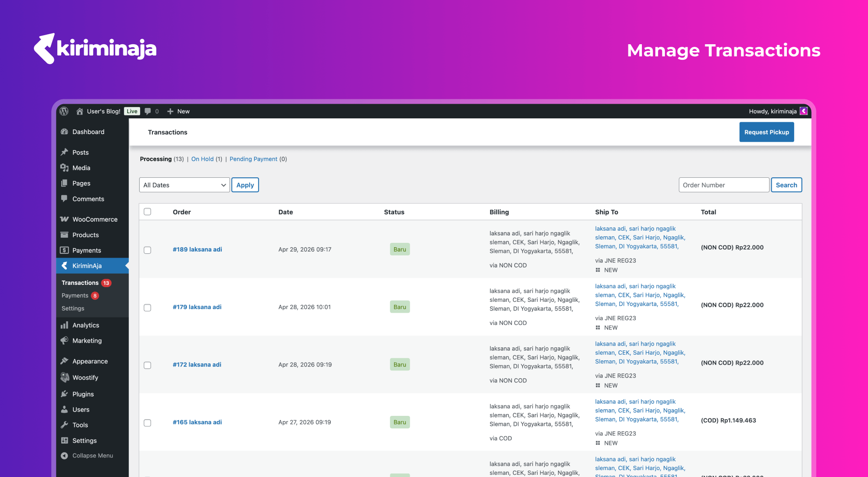The height and width of the screenshot is (477, 868).
Task: Click the kiriminaja avatar icon beside Howdy
Action: (804, 111)
